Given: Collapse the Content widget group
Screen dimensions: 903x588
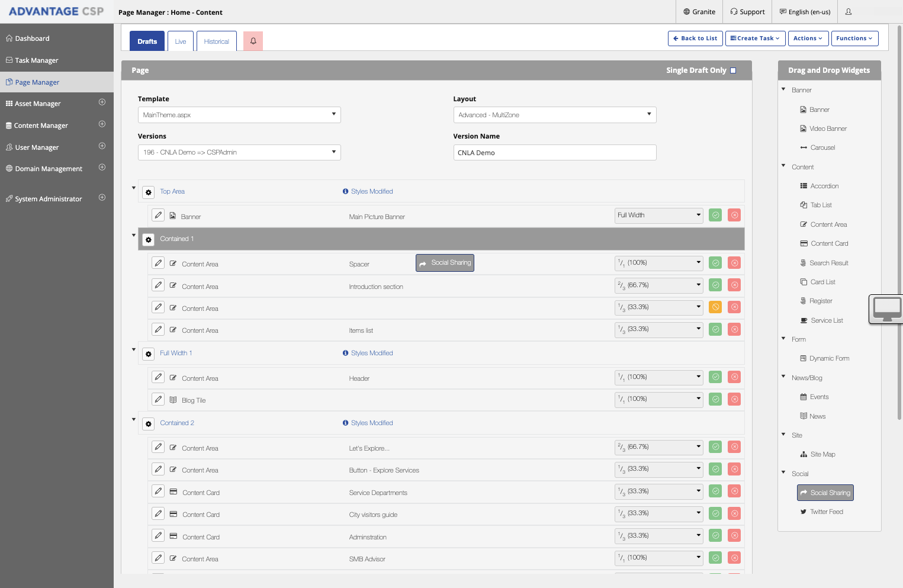Looking at the screenshot, I should point(783,166).
